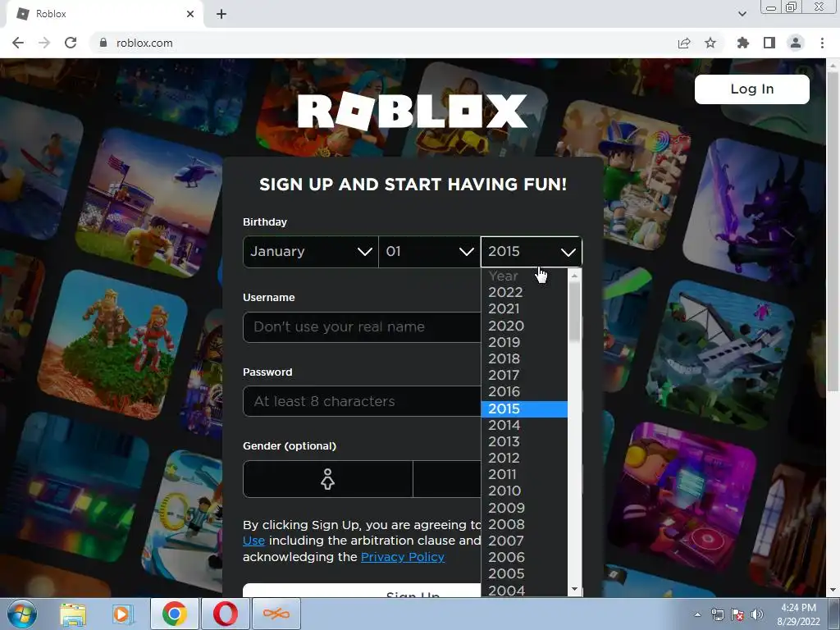This screenshot has width=840, height=630.
Task: Select birth year 2005
Action: [524, 573]
